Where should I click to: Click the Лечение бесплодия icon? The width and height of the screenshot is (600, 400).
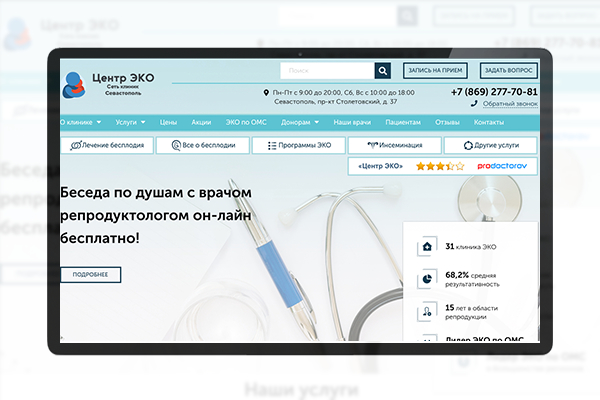pyautogui.click(x=76, y=145)
